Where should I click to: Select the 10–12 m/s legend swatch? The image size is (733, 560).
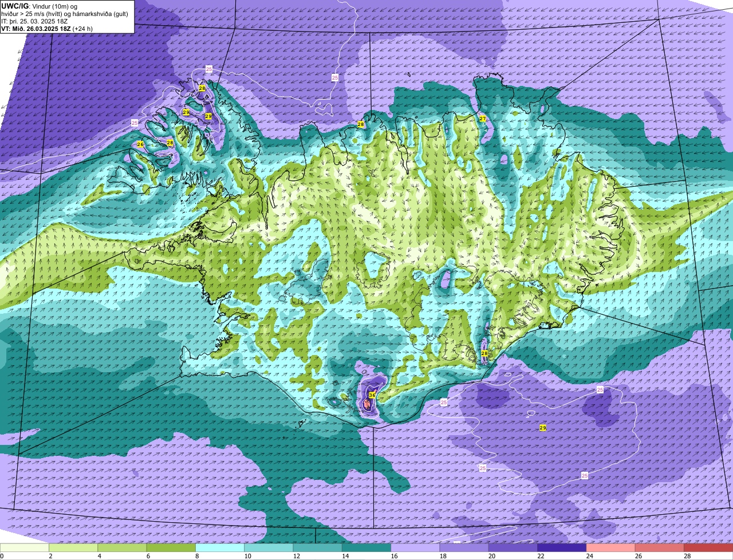(x=269, y=547)
